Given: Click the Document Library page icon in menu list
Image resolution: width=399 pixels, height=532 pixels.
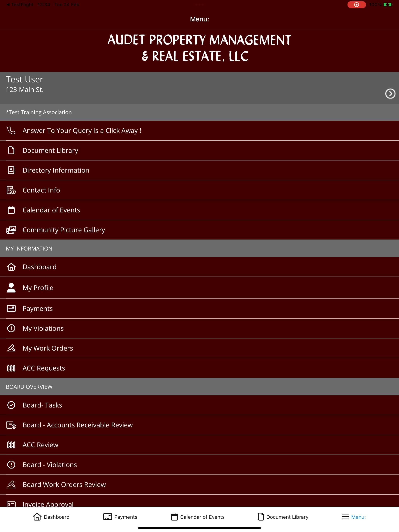Looking at the screenshot, I should click(x=11, y=150).
